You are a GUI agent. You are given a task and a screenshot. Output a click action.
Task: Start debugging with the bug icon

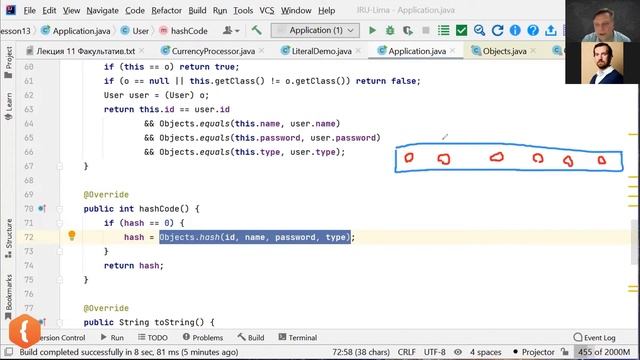pos(390,30)
